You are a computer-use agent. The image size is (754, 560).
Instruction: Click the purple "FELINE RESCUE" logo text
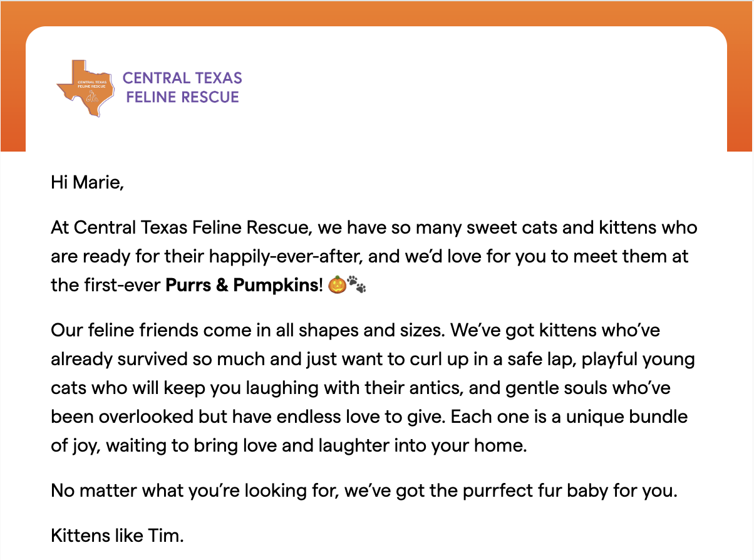pos(182,97)
